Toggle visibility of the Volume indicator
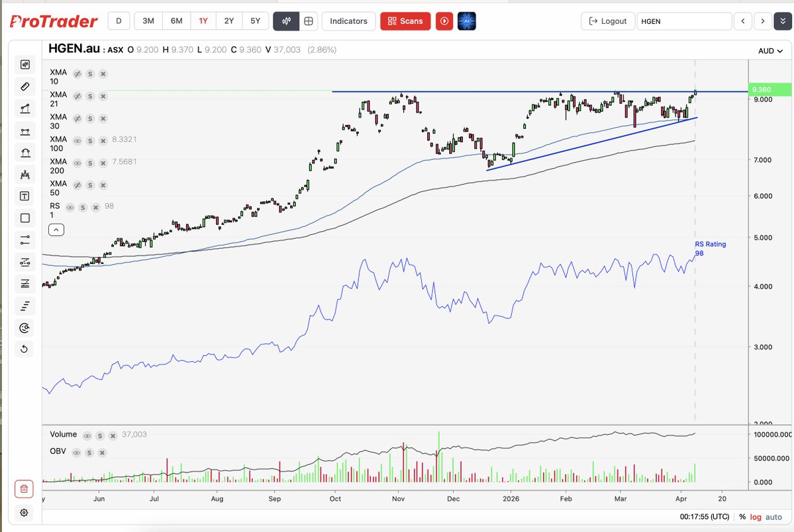This screenshot has height=532, width=794. [x=87, y=435]
